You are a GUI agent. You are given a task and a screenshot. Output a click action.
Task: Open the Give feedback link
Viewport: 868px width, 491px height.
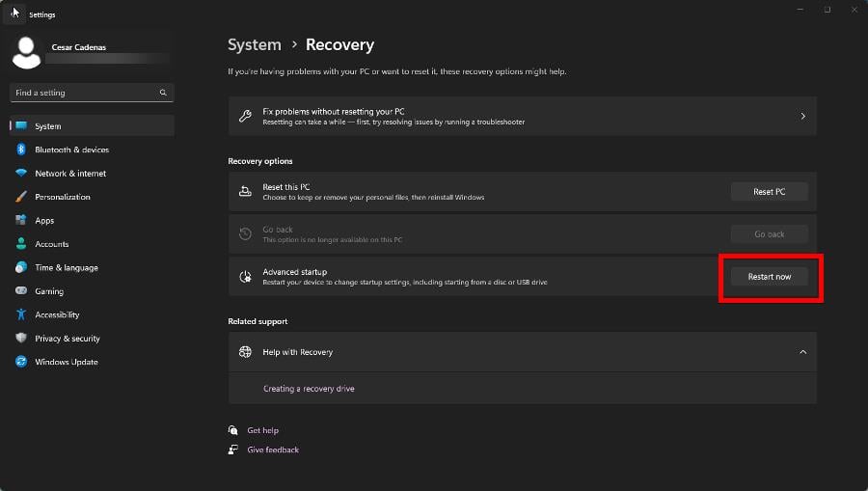click(273, 450)
